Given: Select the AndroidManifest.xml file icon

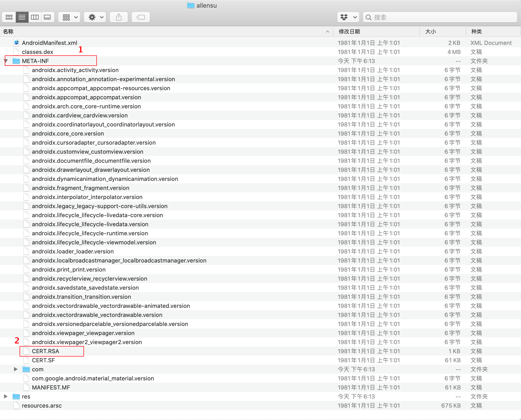Looking at the screenshot, I should pyautogui.click(x=16, y=43).
